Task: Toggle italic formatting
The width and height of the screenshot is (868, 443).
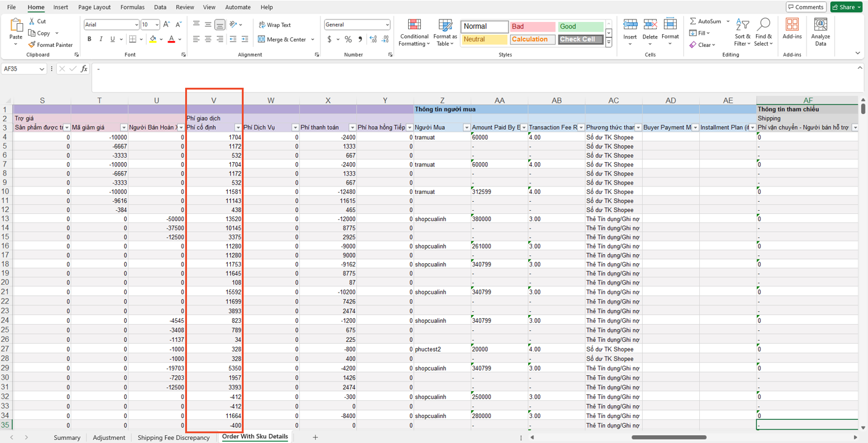Action: pyautogui.click(x=101, y=39)
